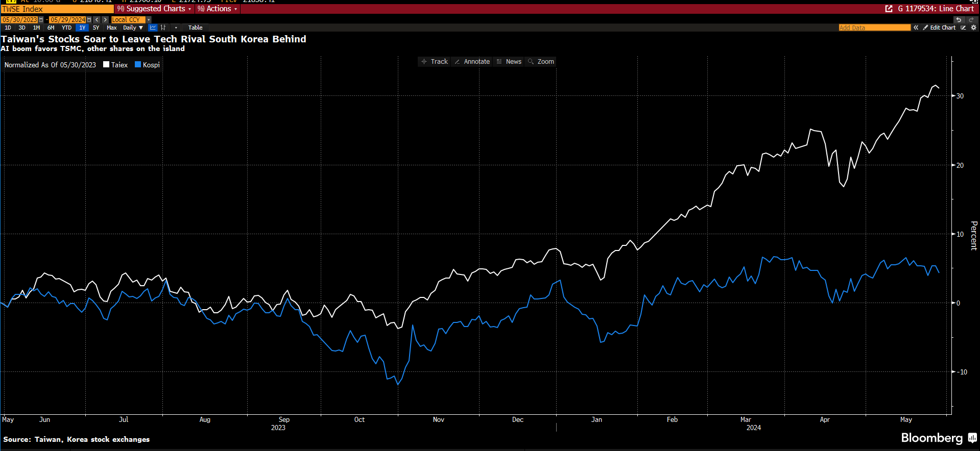
Task: Shift date range backward with left arrow
Action: point(97,20)
